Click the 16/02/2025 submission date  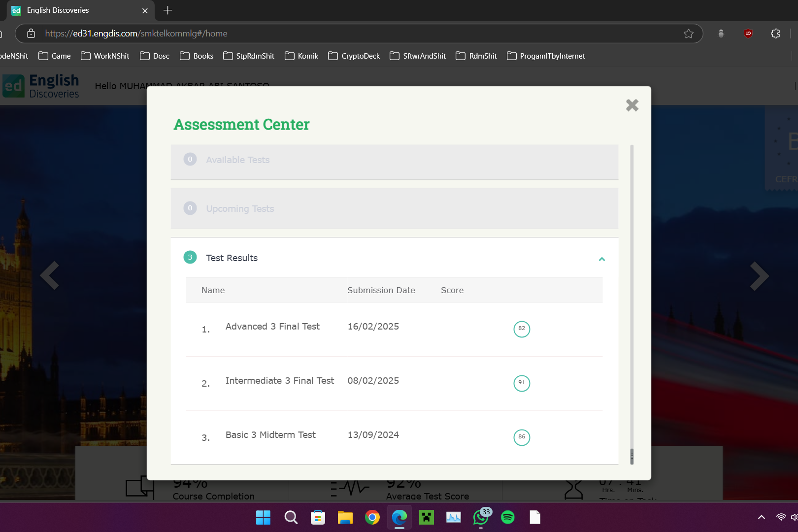tap(373, 327)
